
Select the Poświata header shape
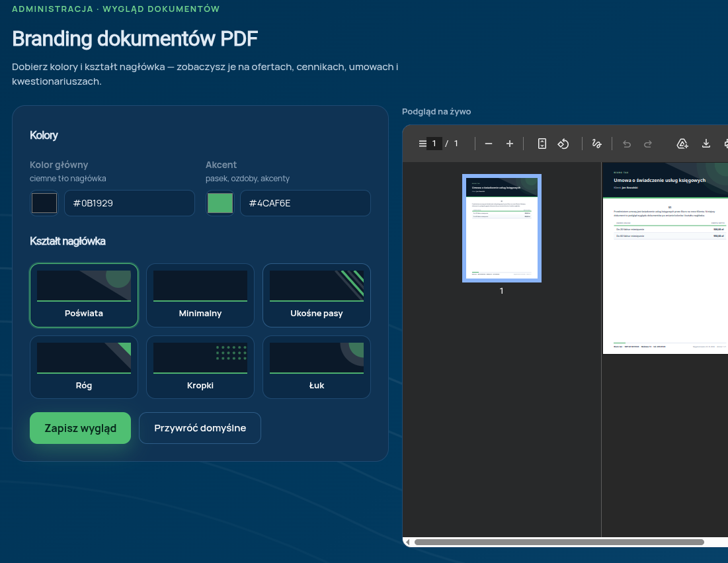84,296
